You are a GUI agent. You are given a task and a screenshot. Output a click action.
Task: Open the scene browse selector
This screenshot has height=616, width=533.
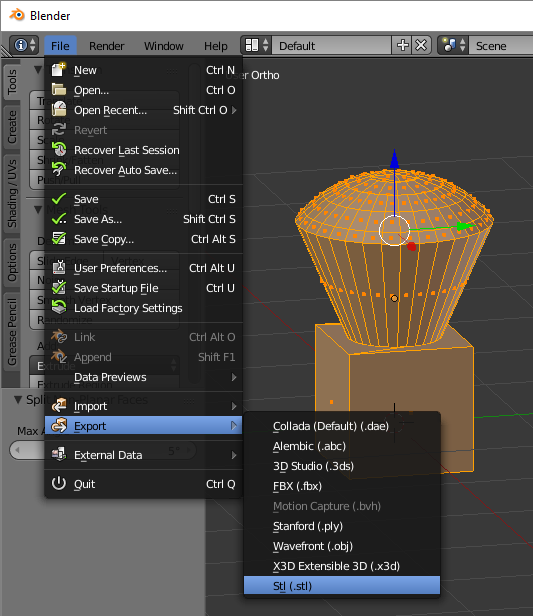[453, 45]
